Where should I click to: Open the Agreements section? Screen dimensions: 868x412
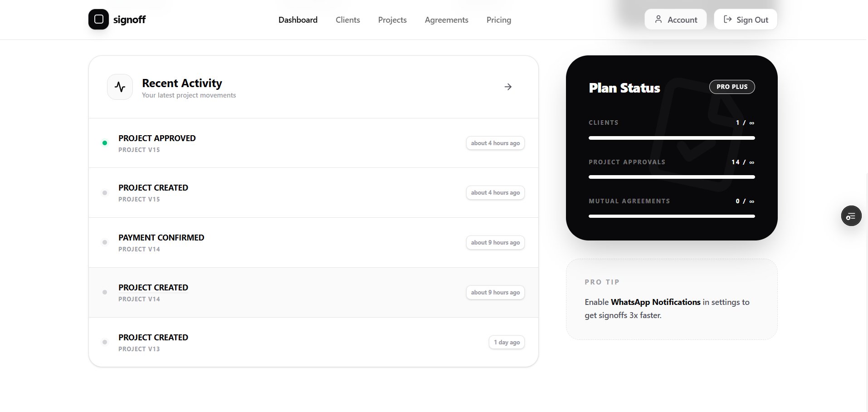(446, 20)
